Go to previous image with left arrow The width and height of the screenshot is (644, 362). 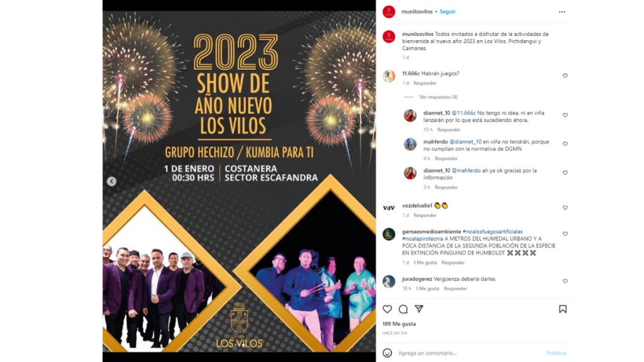112,182
